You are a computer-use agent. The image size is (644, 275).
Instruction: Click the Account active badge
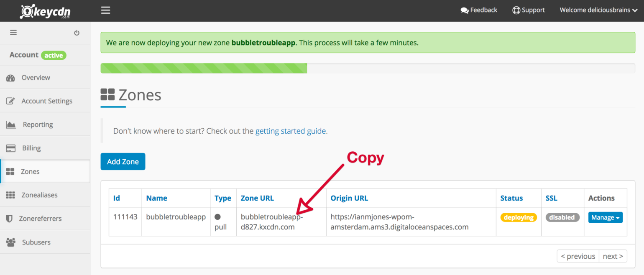click(x=54, y=55)
